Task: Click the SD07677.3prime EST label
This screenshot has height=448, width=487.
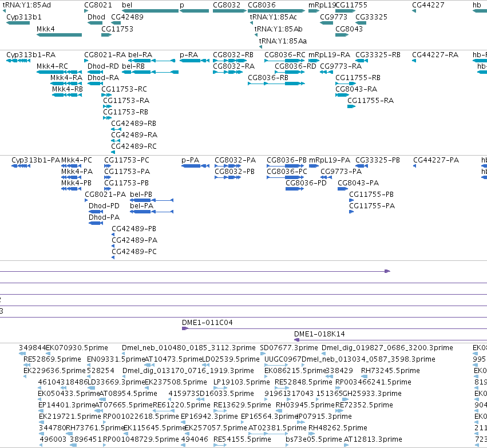Action: tap(289, 348)
